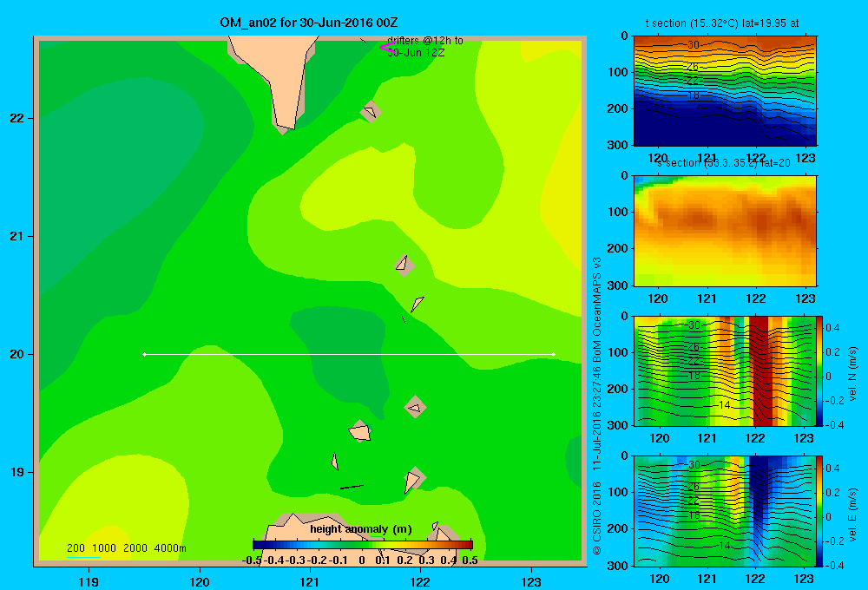Image resolution: width=868 pixels, height=590 pixels.
Task: Click latitude label 21 on main map
Action: [x=17, y=236]
